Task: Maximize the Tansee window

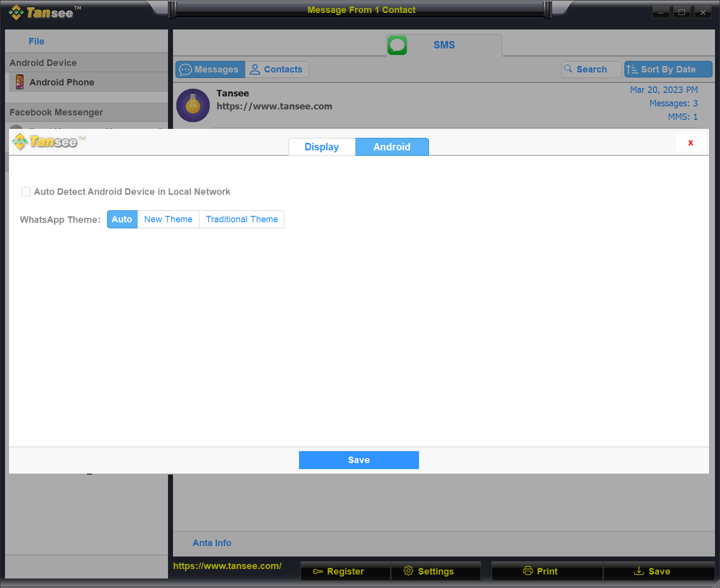Action: coord(681,12)
